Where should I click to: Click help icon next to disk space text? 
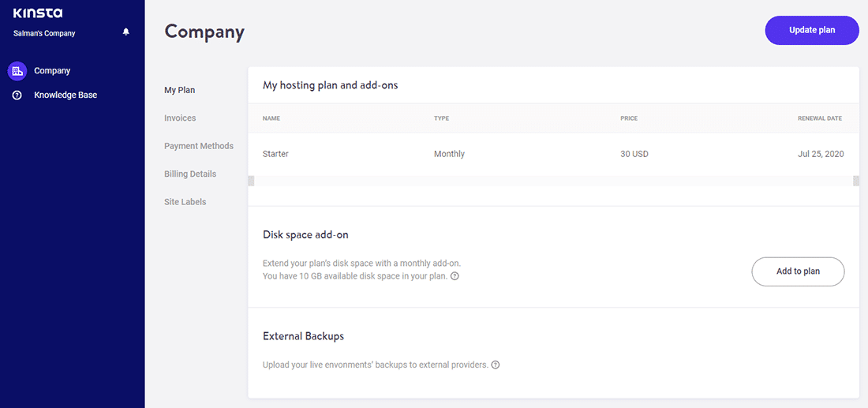coord(455,276)
